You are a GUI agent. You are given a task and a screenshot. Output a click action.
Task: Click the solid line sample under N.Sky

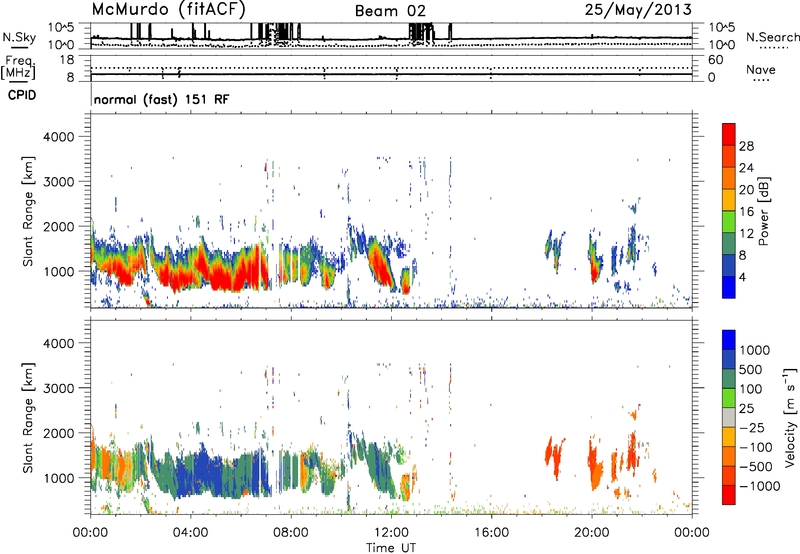19,48
